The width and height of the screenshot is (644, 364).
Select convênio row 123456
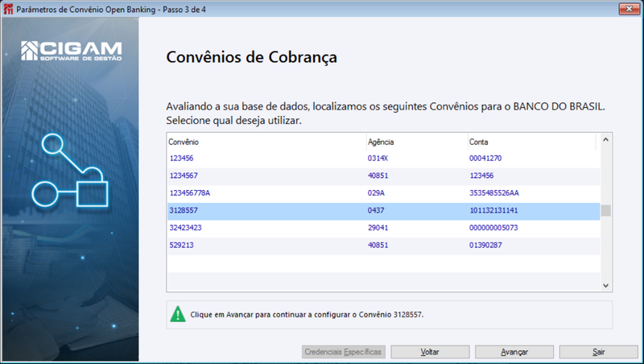(384, 158)
